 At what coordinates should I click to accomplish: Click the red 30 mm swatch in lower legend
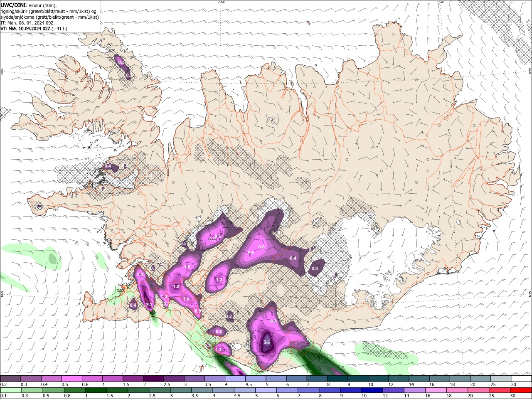point(521,390)
